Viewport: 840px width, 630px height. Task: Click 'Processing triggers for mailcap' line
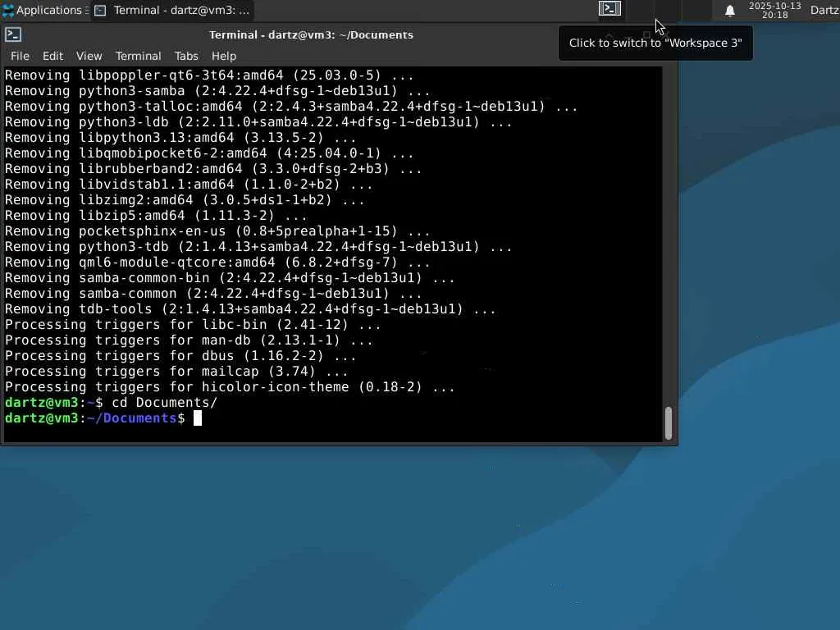pos(176,372)
